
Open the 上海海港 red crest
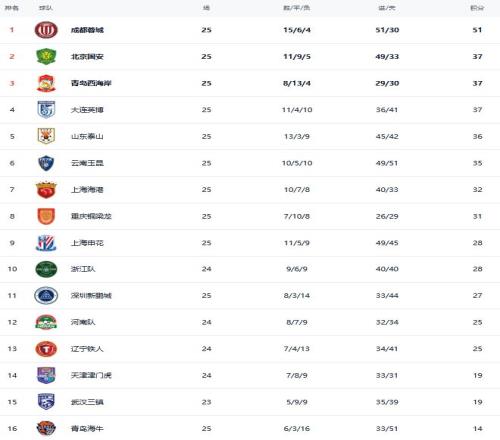point(46,189)
